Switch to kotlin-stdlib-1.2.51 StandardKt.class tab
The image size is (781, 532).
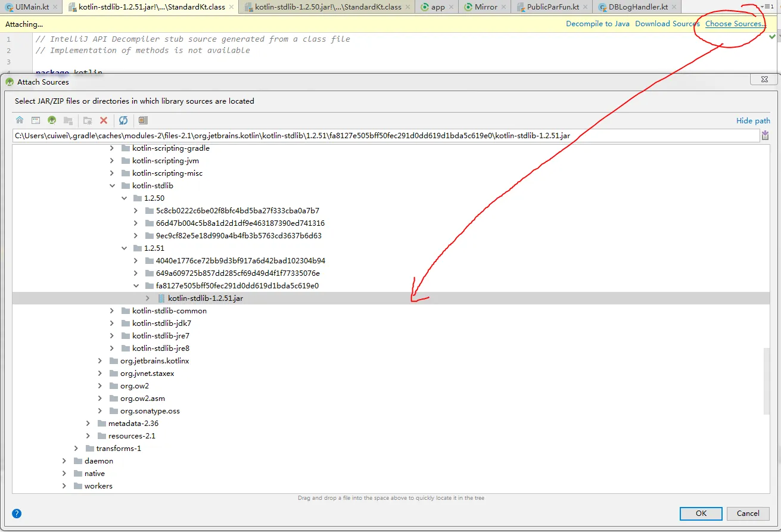pyautogui.click(x=151, y=7)
